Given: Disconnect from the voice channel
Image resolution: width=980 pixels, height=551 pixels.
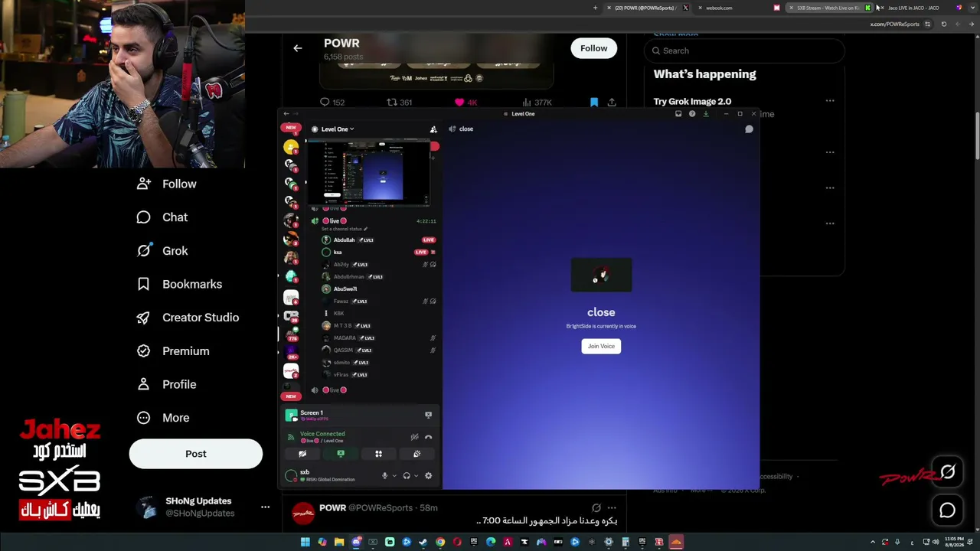Looking at the screenshot, I should (428, 437).
